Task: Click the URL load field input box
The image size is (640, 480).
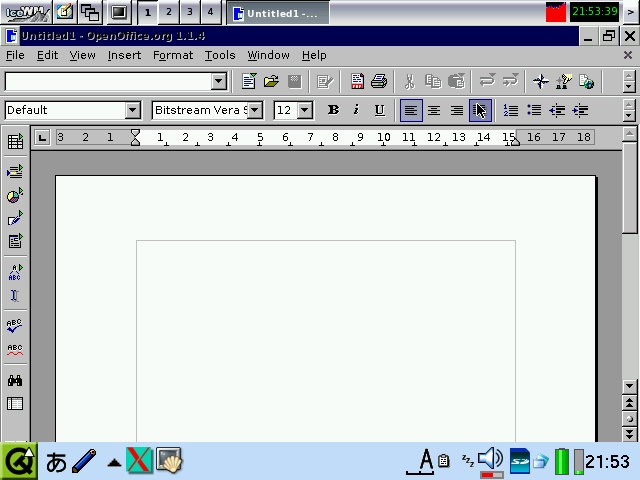Action: click(108, 82)
